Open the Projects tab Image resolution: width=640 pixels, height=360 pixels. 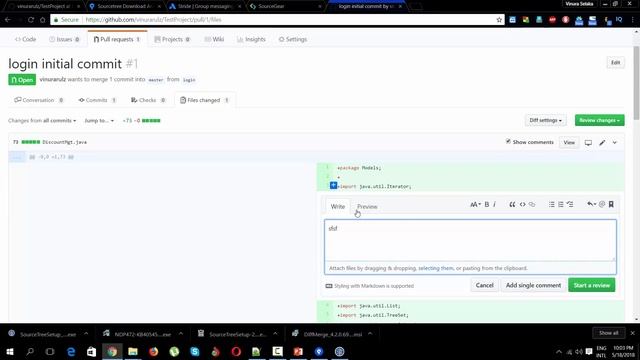pyautogui.click(x=172, y=39)
